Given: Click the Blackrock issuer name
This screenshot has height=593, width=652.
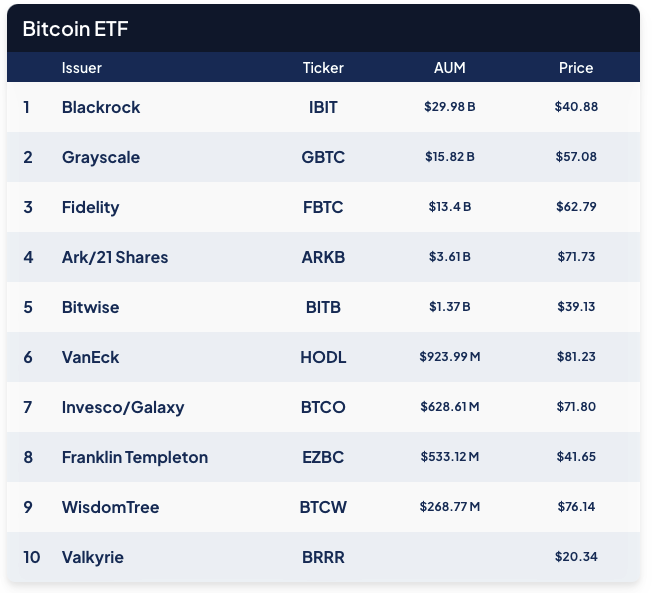Looking at the screenshot, I should pos(101,107).
